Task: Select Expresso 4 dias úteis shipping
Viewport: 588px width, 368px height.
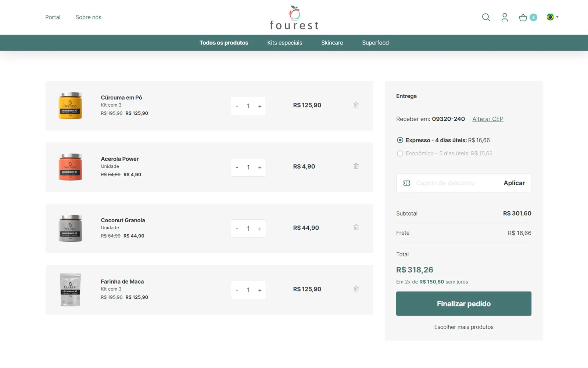Action: (400, 140)
